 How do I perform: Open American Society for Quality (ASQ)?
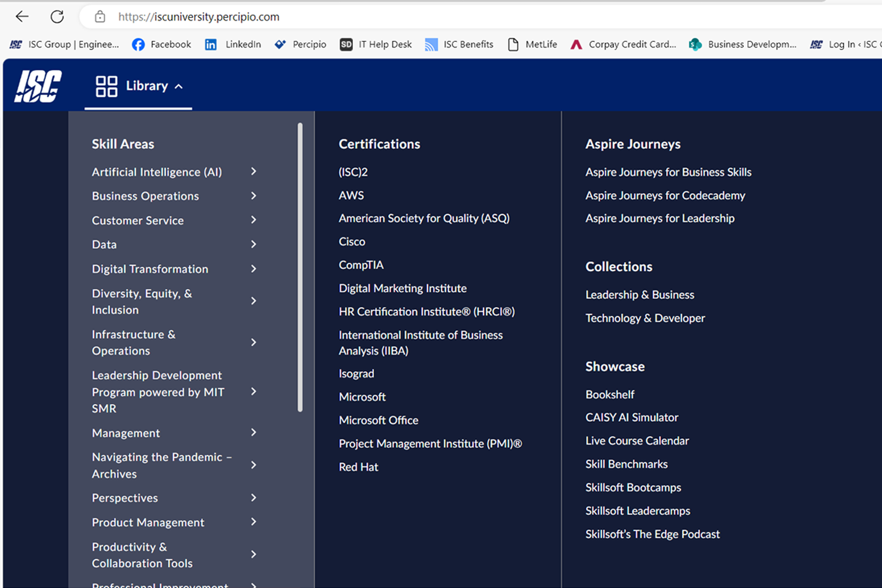[424, 218]
